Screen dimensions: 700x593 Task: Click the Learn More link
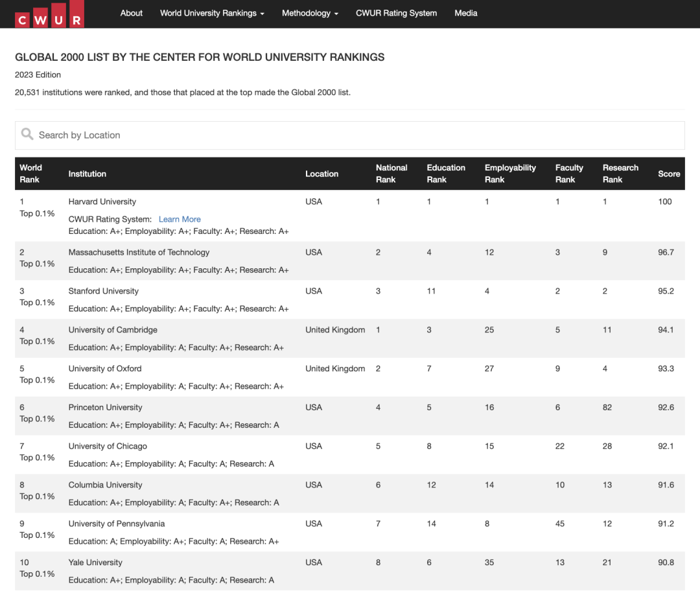click(180, 219)
